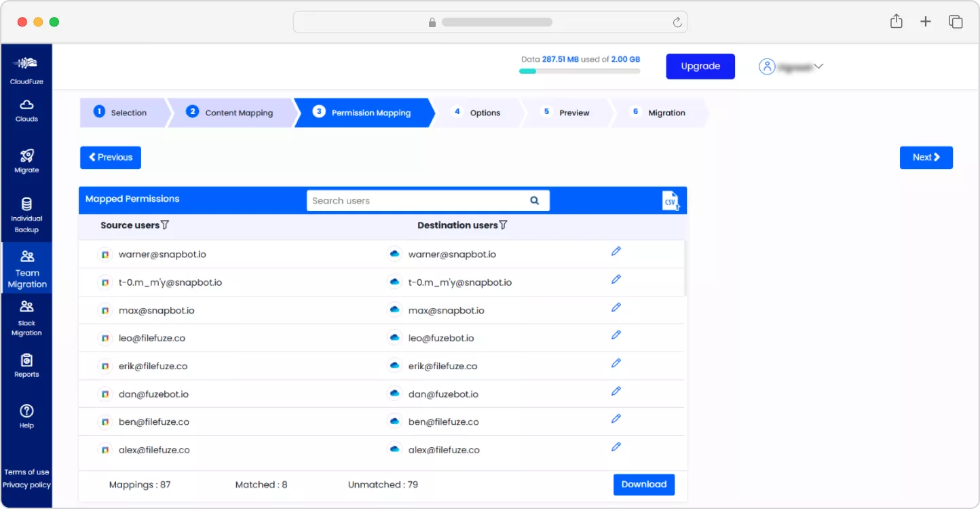980x509 pixels.
Task: Filter the Destination users column
Action: (503, 225)
